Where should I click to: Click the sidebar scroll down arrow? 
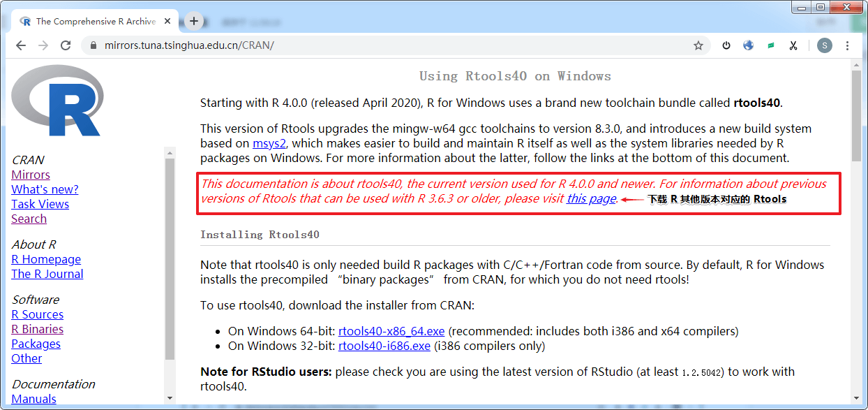[170, 398]
